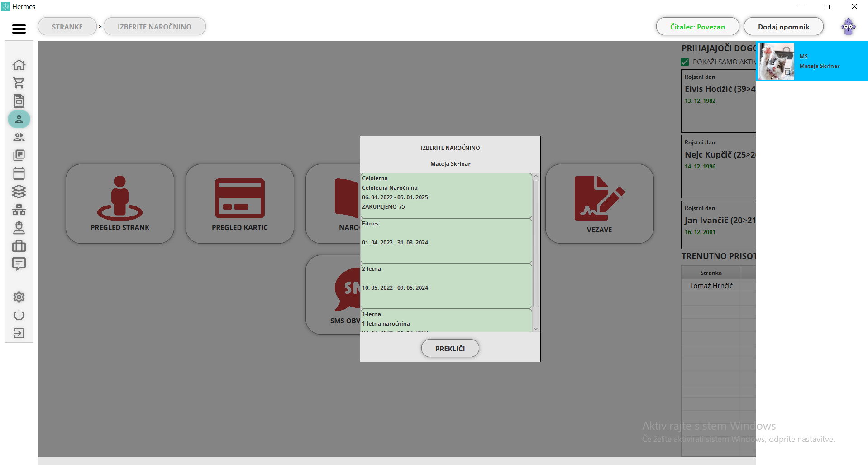Click Mateja Skrinar name in dialog
Screen dimensions: 868x465
(x=450, y=164)
